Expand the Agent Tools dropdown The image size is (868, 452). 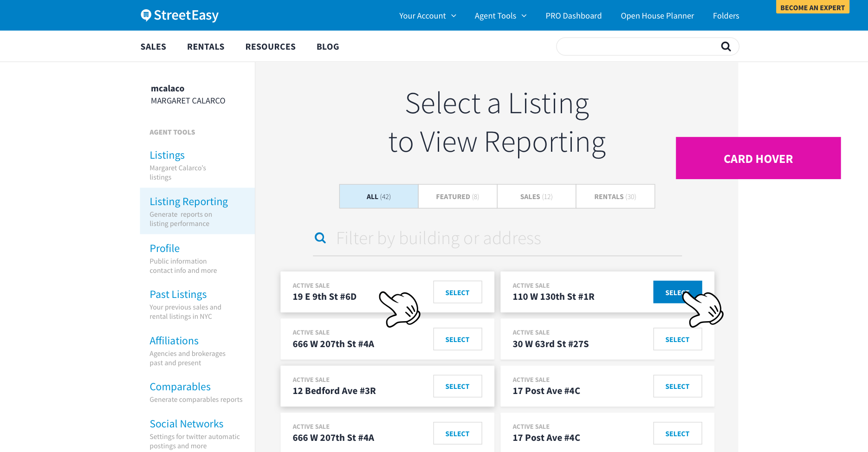[500, 16]
